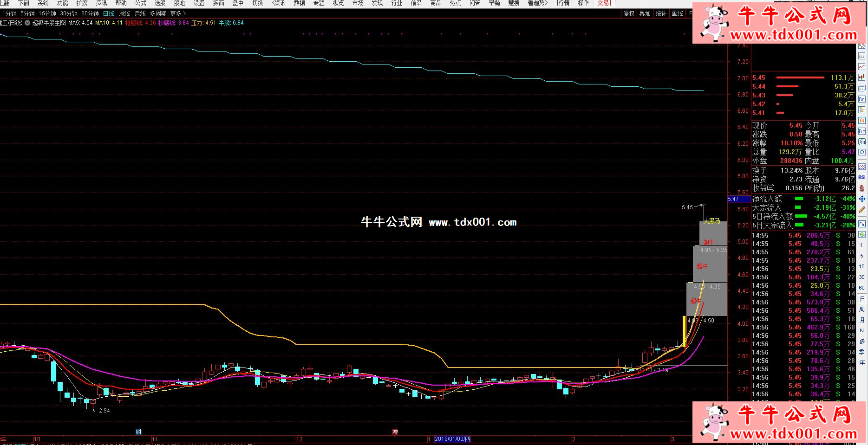Open the wavy multi-line indicator icon
Screen dimensions: 868x445
(x=861, y=166)
